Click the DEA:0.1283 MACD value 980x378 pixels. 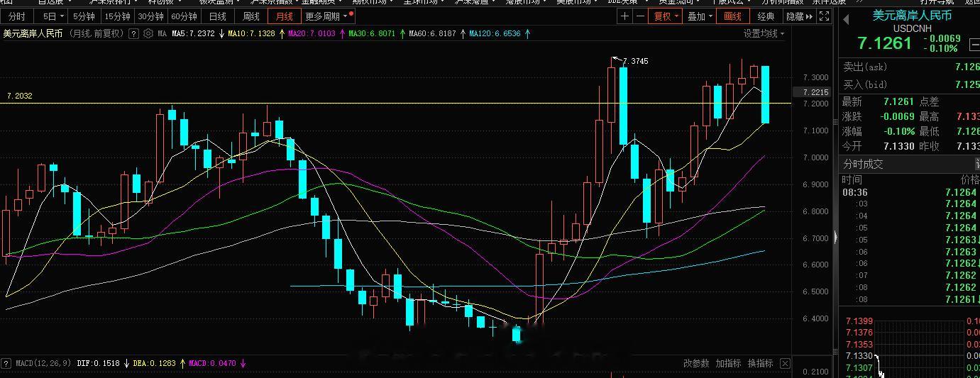click(x=154, y=363)
